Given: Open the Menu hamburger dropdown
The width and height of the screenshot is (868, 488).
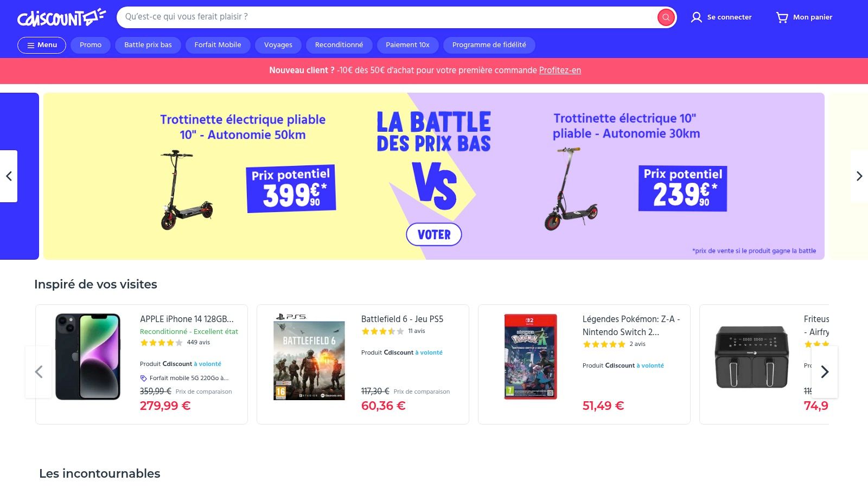Looking at the screenshot, I should [x=42, y=45].
